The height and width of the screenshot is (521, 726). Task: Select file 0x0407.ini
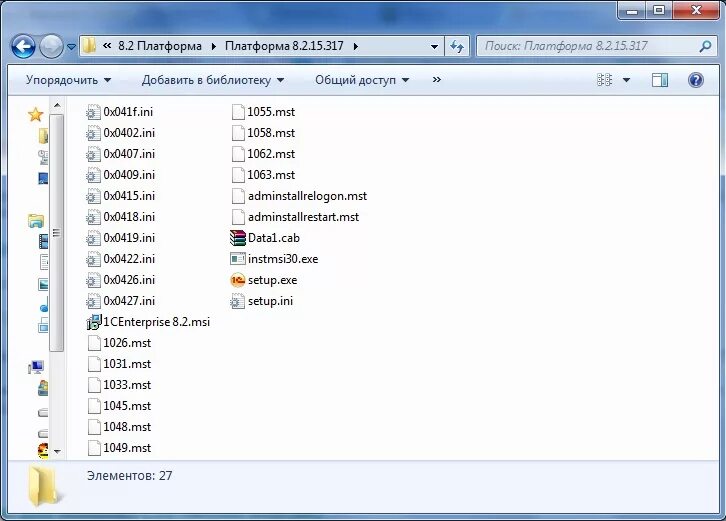pyautogui.click(x=121, y=154)
